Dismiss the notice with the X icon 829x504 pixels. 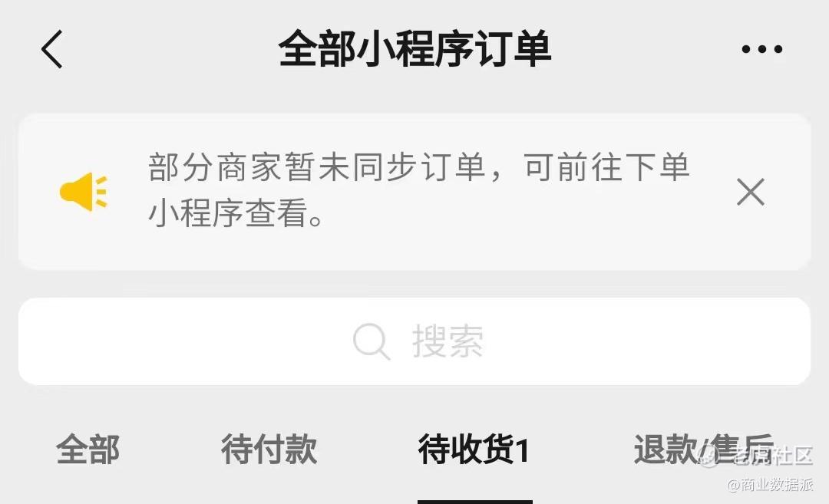[751, 192]
